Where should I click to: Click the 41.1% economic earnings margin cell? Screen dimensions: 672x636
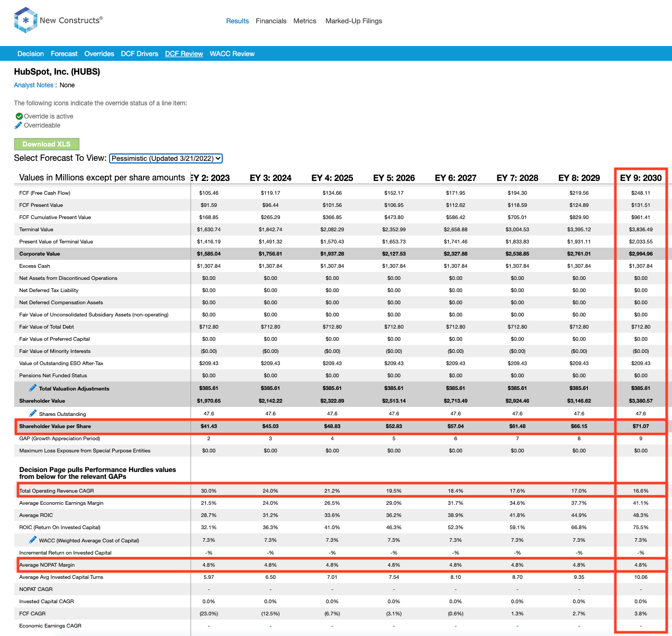click(641, 503)
